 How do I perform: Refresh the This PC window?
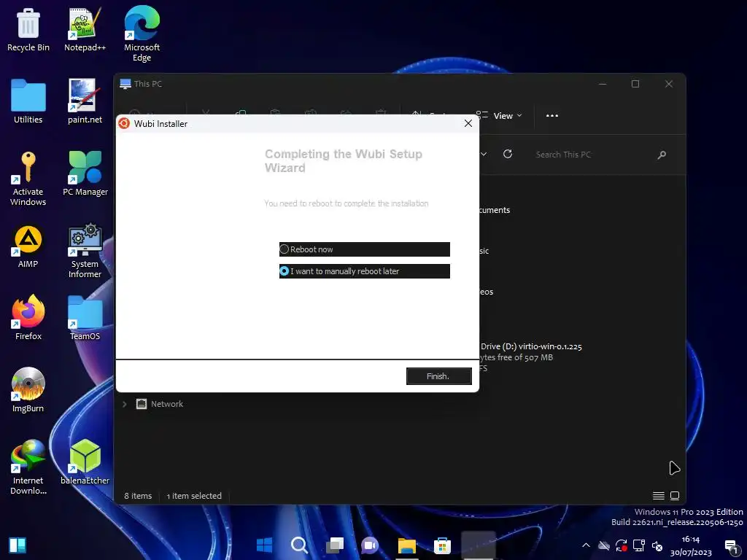click(x=508, y=154)
